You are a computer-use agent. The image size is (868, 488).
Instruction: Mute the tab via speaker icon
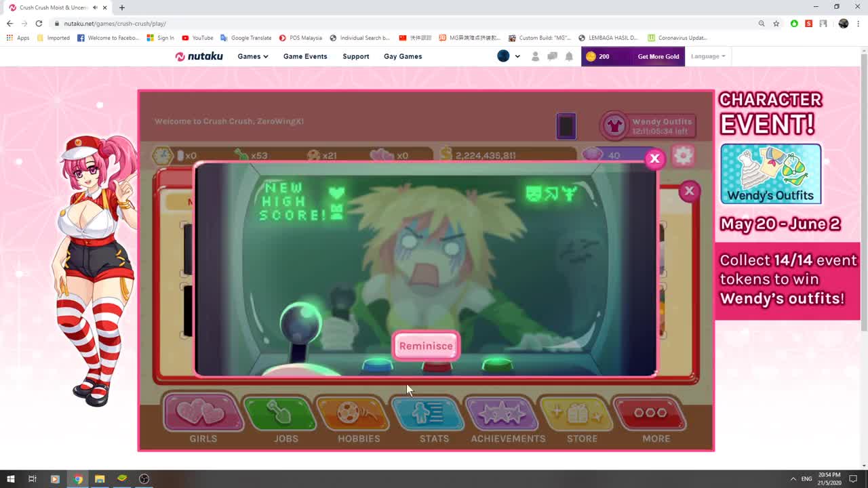[x=94, y=7]
